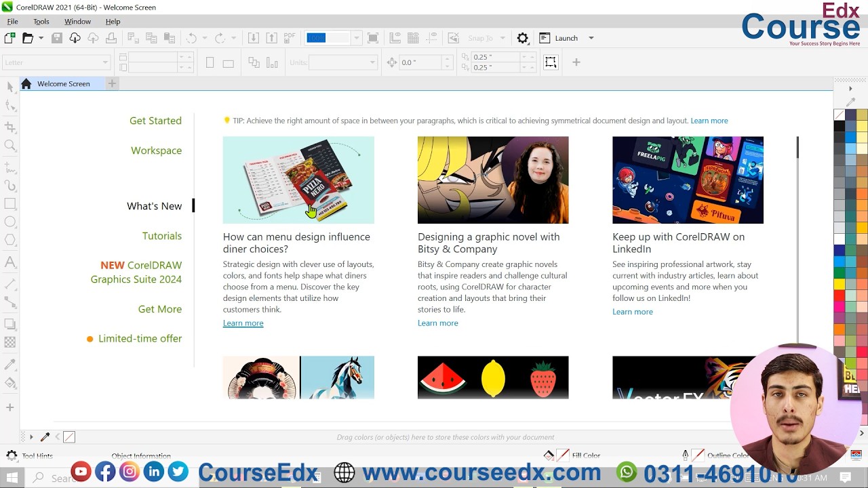
Task: Open the Get More section
Action: pos(160,309)
